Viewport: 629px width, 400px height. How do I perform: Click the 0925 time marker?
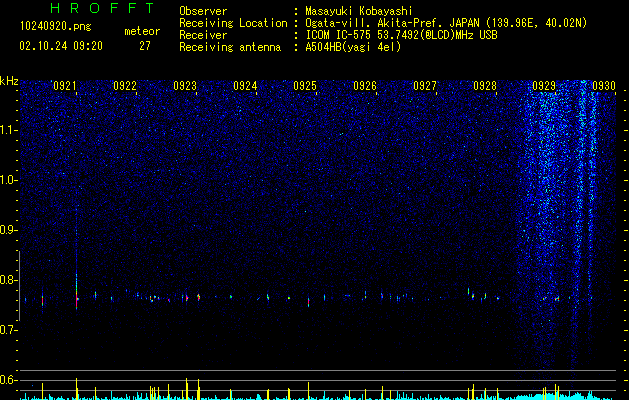pyautogui.click(x=305, y=86)
